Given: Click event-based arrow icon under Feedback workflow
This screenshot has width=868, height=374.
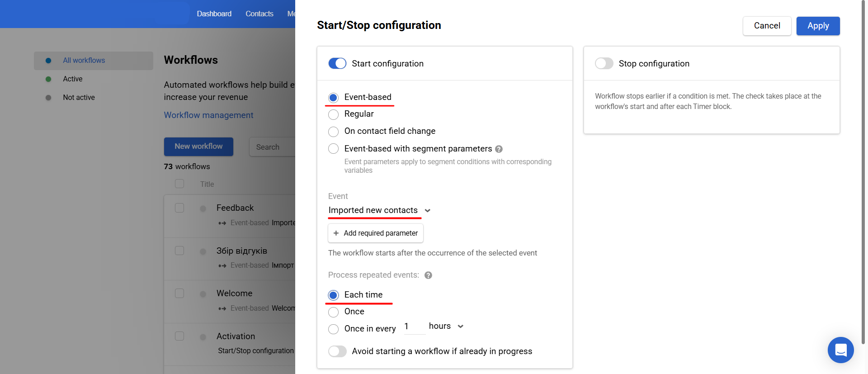Looking at the screenshot, I should coord(222,223).
